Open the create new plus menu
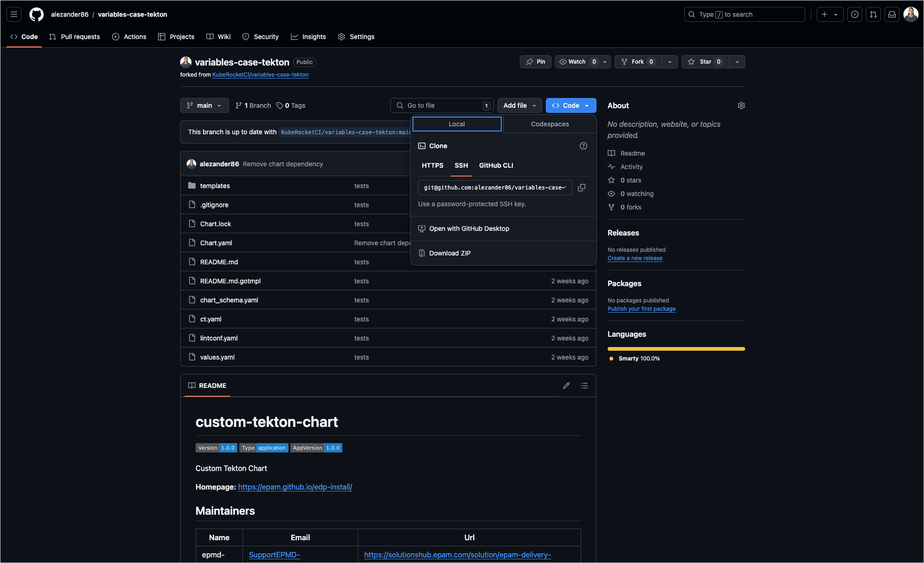This screenshot has width=924, height=563. click(x=830, y=14)
